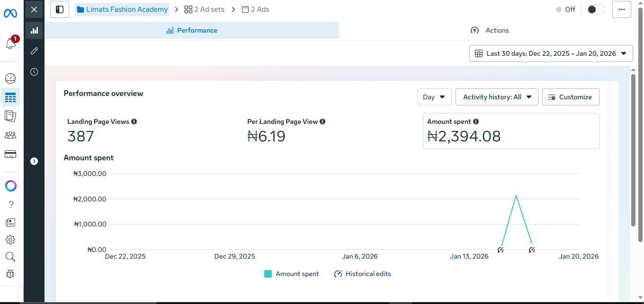
Task: Click the Customize button
Action: pyautogui.click(x=571, y=96)
